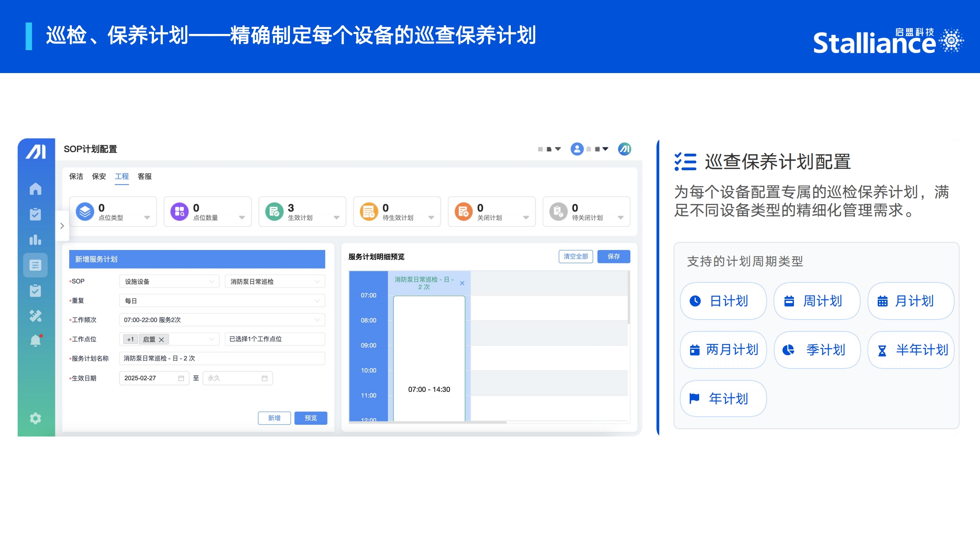Close the 消防泵日常巡检 plan column
This screenshot has height=551, width=980.
462,283
